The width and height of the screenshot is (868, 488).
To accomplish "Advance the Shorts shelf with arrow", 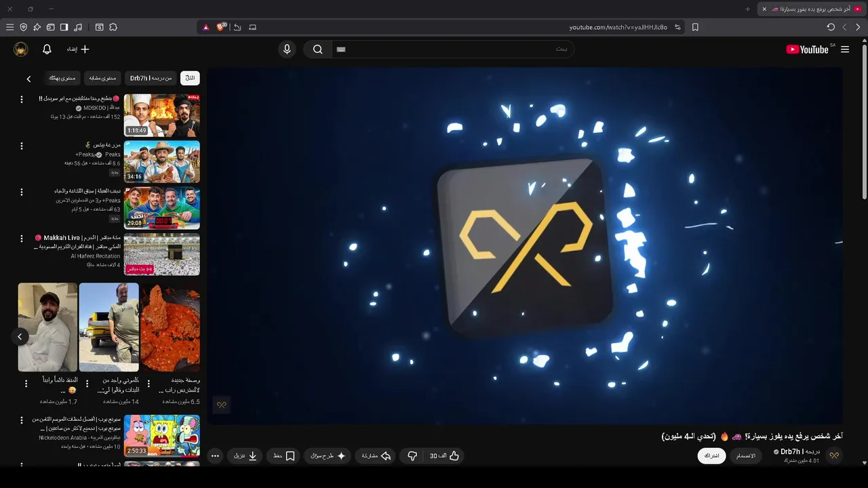I will (20, 336).
